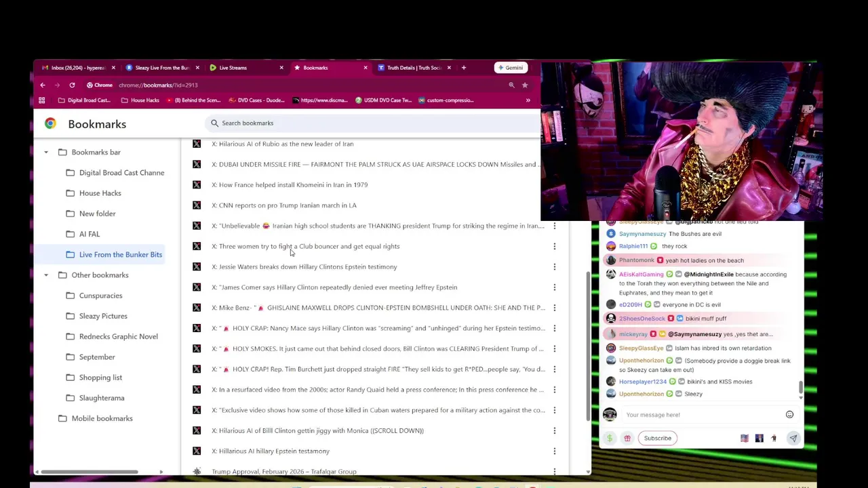Viewport: 868px width, 488px height.
Task: Select Live From the Bunker Bits folder
Action: (114, 255)
